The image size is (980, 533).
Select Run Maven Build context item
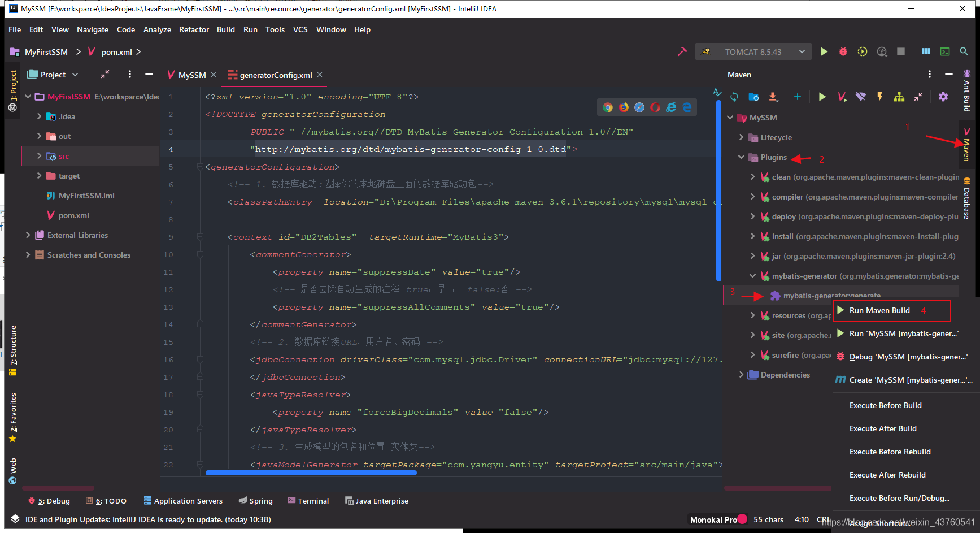[x=891, y=310]
